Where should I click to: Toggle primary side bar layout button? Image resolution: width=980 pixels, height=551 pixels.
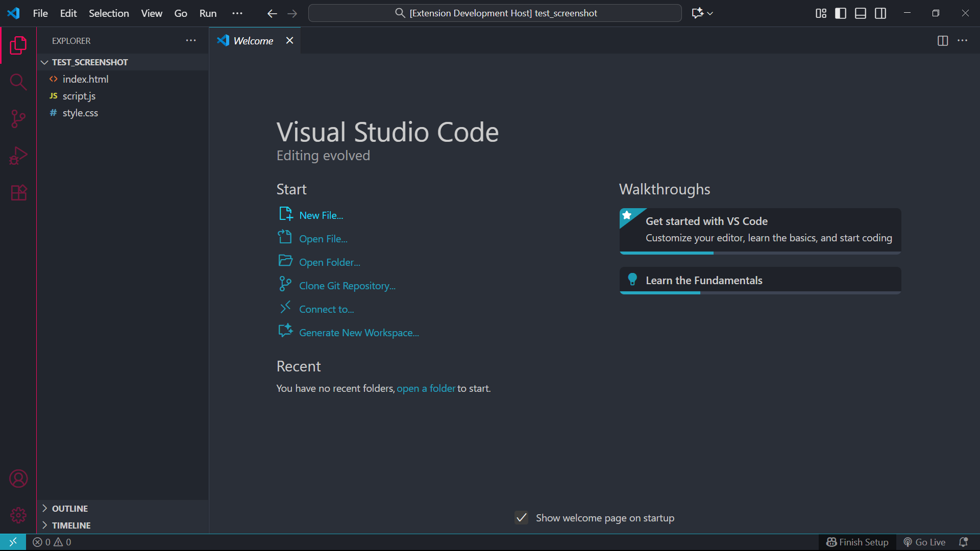pos(841,13)
